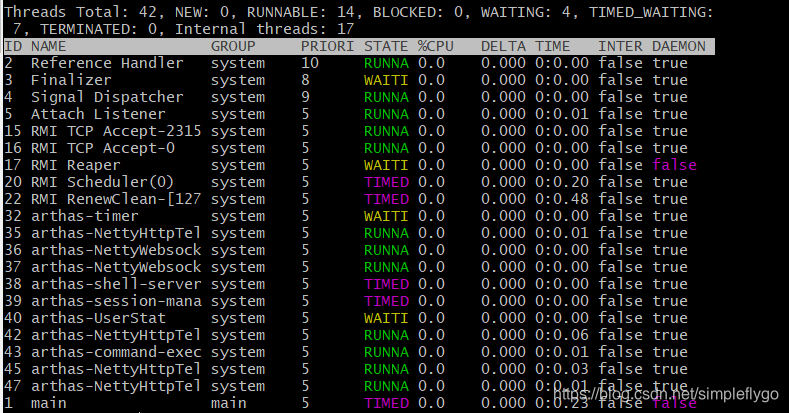This screenshot has height=413, width=789.
Task: Select 'RUNNABLE: 14' summary text
Action: click(x=301, y=12)
